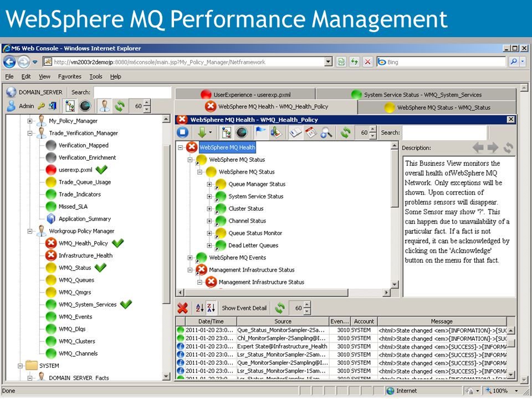The image size is (532, 399).
Task: Switch to UserExperience - userexp.pxml tab
Action: 245,94
